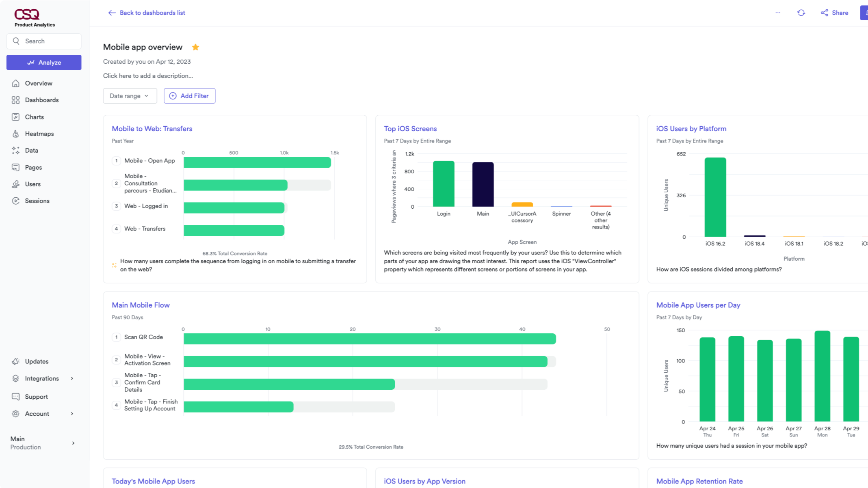Select the Charts icon in the sidebar

click(x=15, y=117)
